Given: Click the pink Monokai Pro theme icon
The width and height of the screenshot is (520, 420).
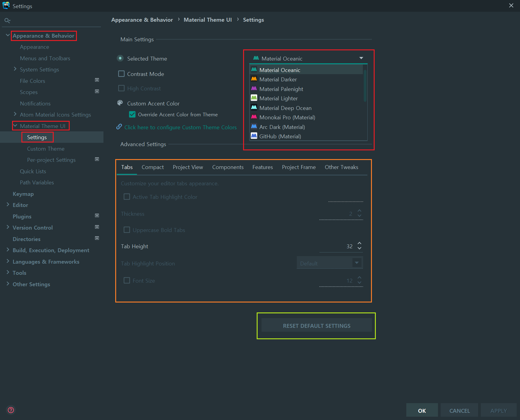Looking at the screenshot, I should [254, 117].
